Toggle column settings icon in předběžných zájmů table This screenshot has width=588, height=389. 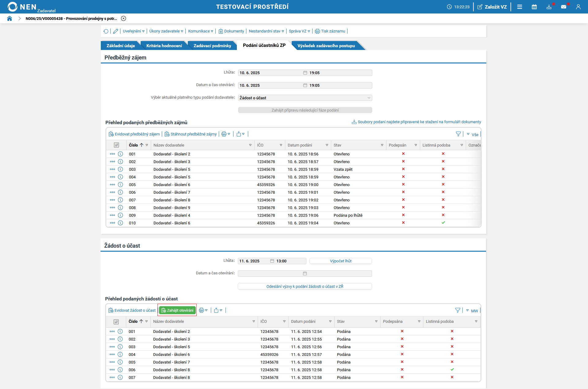pyautogui.click(x=116, y=145)
